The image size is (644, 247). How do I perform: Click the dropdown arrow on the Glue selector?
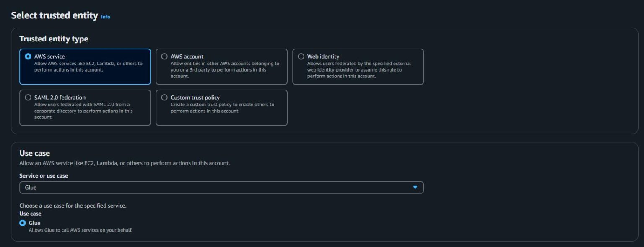click(x=416, y=187)
